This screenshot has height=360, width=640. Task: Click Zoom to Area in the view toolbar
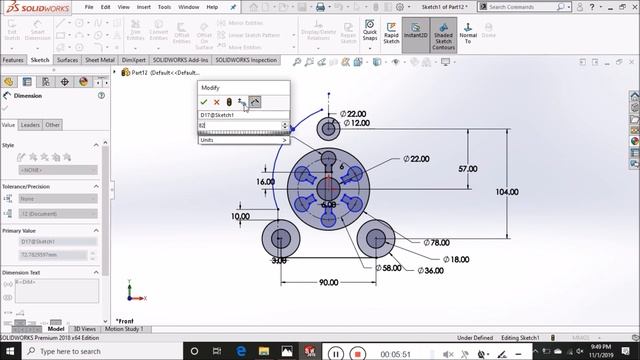click(x=309, y=62)
